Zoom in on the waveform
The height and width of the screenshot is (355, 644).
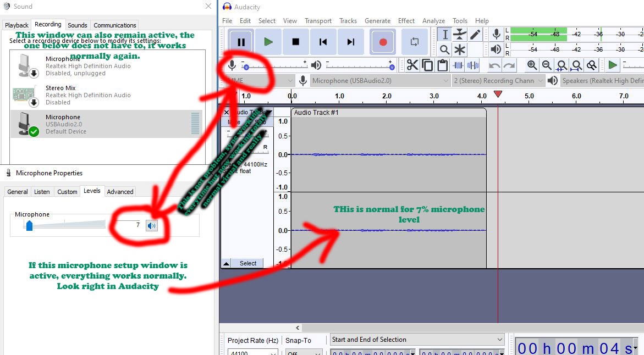tap(532, 65)
